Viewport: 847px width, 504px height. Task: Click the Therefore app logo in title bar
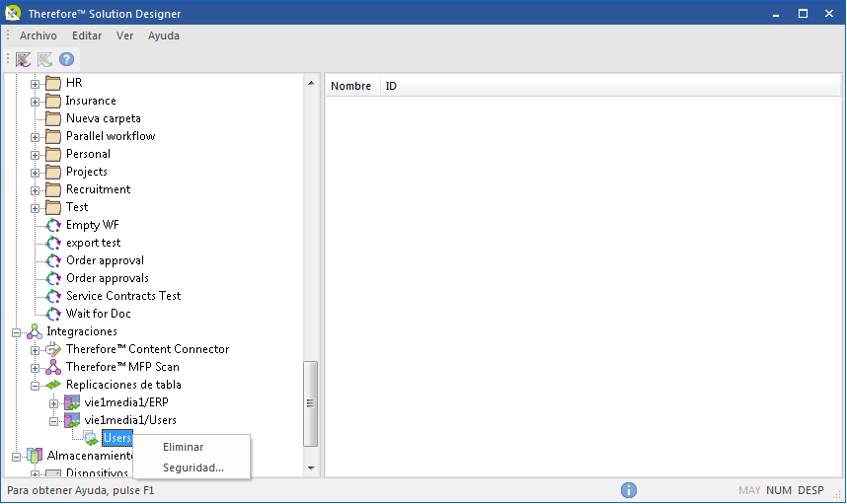(x=13, y=13)
